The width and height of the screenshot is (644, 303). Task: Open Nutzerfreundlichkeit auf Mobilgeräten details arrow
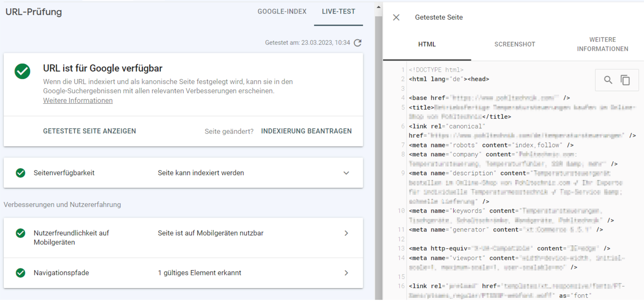pos(346,233)
